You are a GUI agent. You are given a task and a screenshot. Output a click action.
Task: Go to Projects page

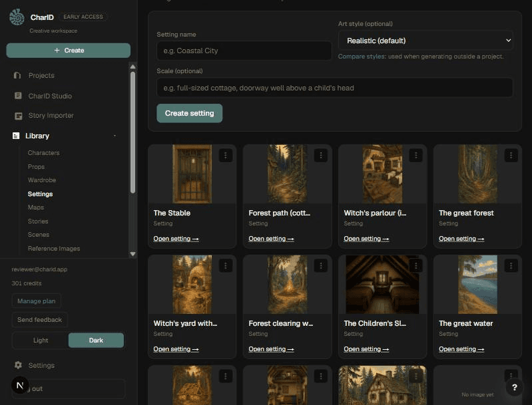(x=41, y=75)
